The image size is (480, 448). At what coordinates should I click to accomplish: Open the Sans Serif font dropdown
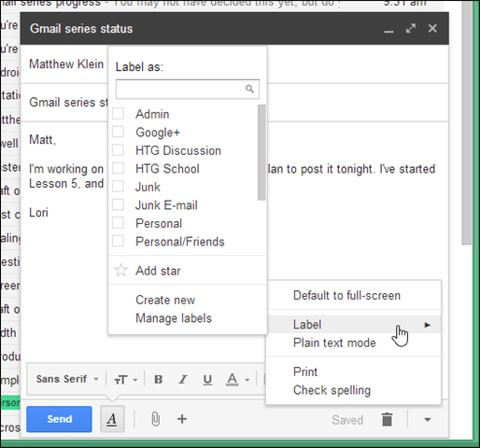pyautogui.click(x=67, y=379)
